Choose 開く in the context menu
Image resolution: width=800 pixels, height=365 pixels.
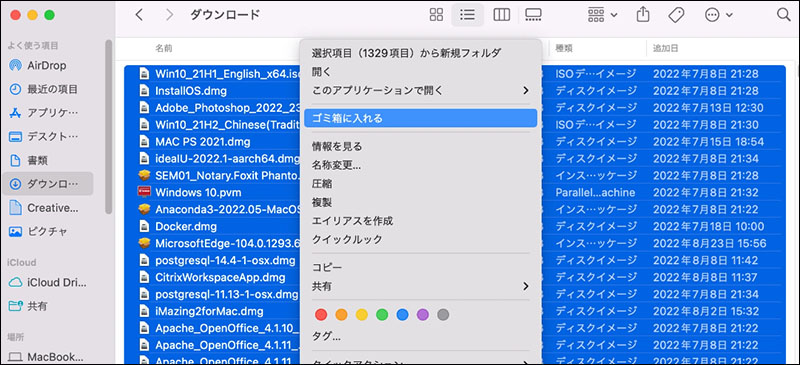click(420, 71)
